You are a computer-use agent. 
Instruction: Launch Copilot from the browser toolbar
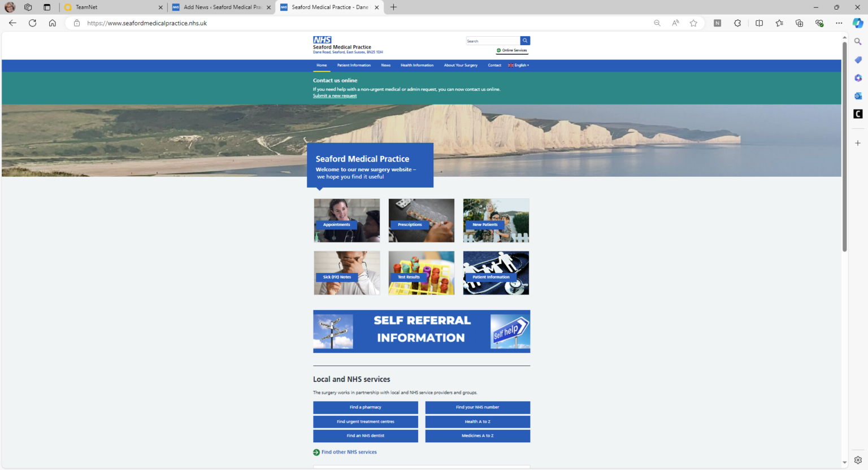click(x=858, y=23)
